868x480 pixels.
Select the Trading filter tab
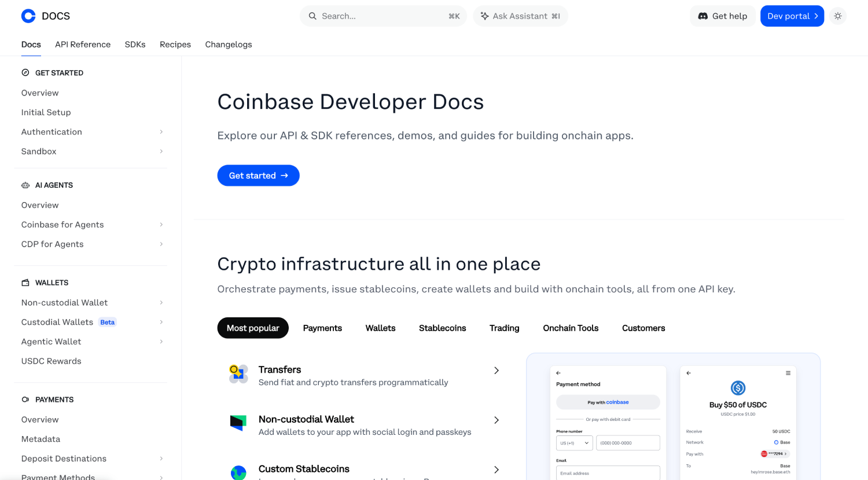coord(505,328)
